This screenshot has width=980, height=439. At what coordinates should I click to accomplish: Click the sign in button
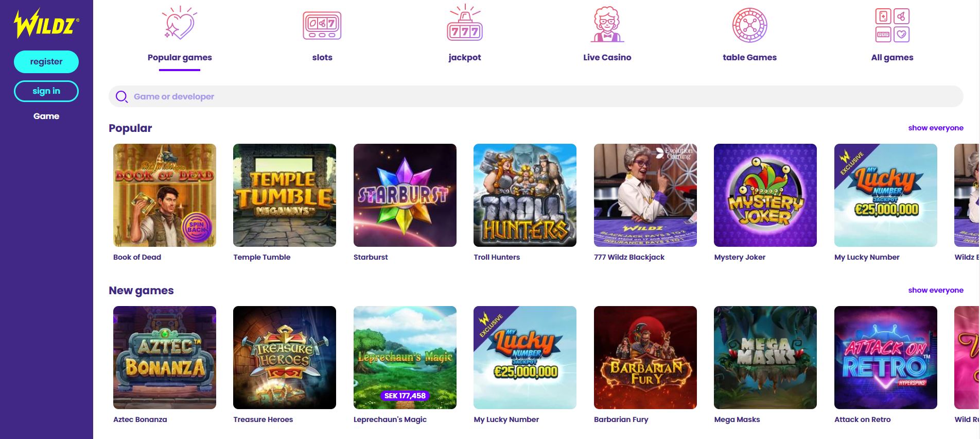[x=46, y=91]
